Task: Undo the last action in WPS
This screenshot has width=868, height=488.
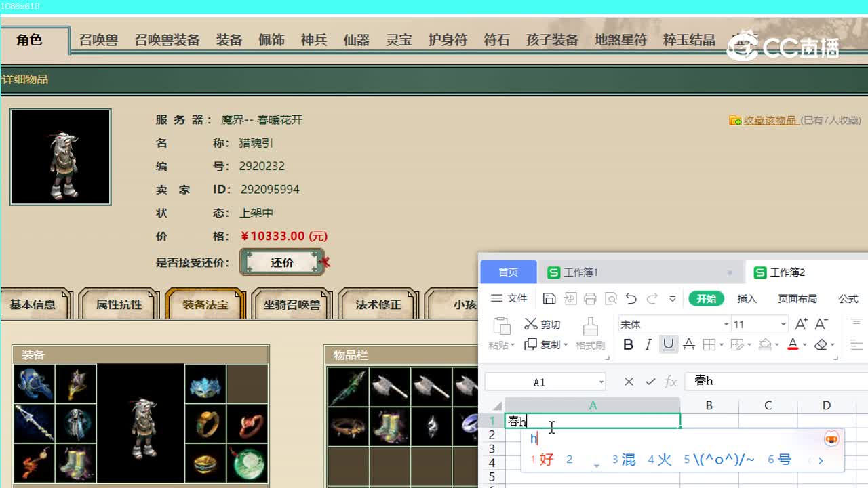Action: [631, 299]
